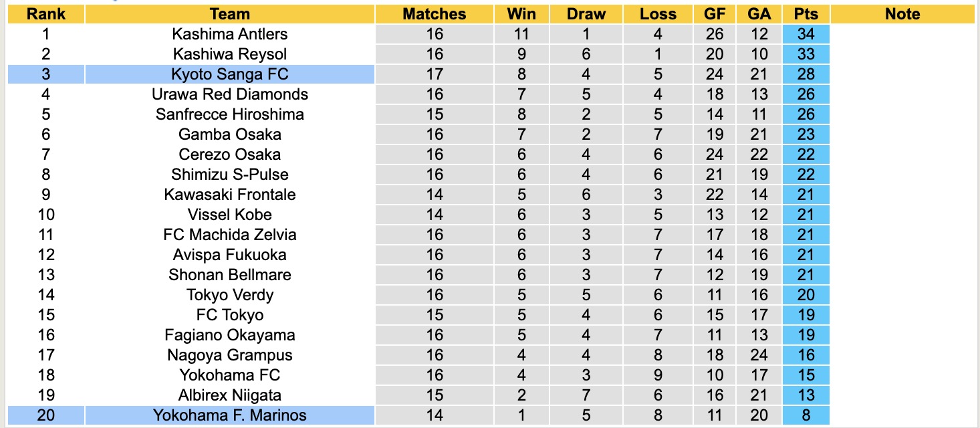Click the Albirex Niigata team name
Image resolution: width=980 pixels, height=428 pixels.
[x=229, y=395]
